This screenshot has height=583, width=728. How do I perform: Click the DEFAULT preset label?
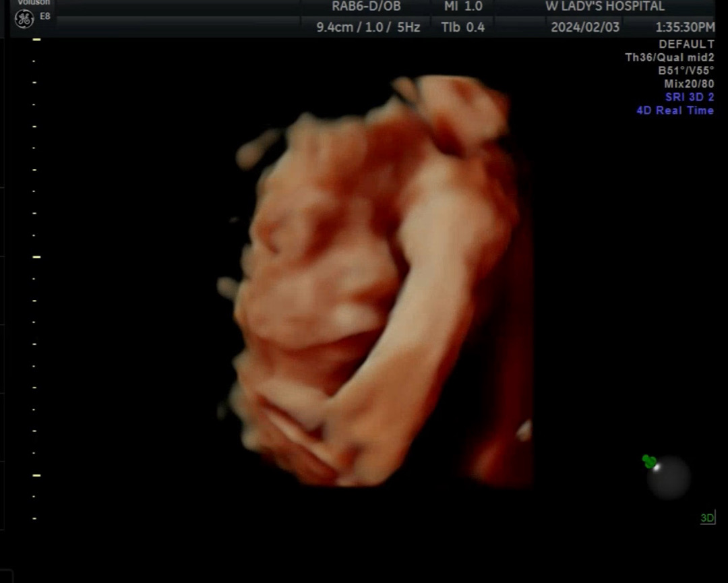click(x=686, y=44)
